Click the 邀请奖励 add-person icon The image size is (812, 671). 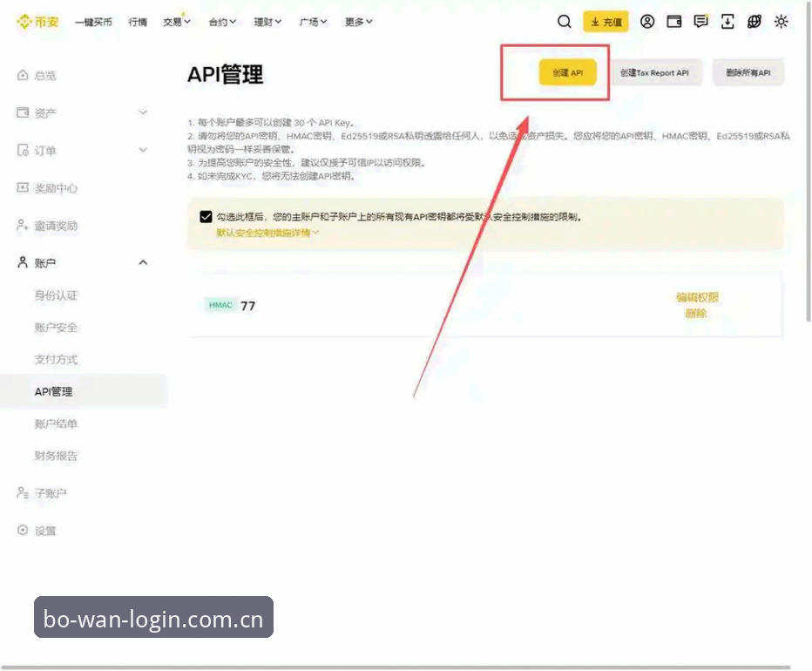[x=23, y=226]
